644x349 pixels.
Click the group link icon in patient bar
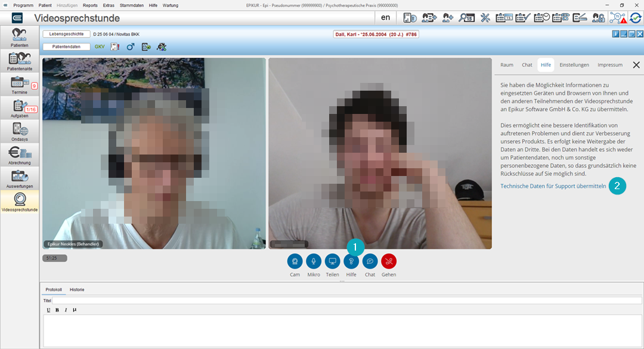click(162, 47)
